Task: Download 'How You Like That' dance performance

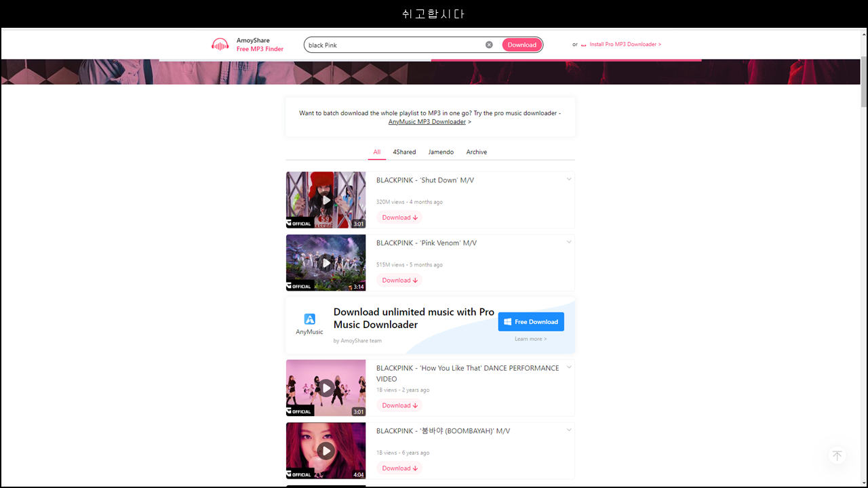Action: click(399, 405)
